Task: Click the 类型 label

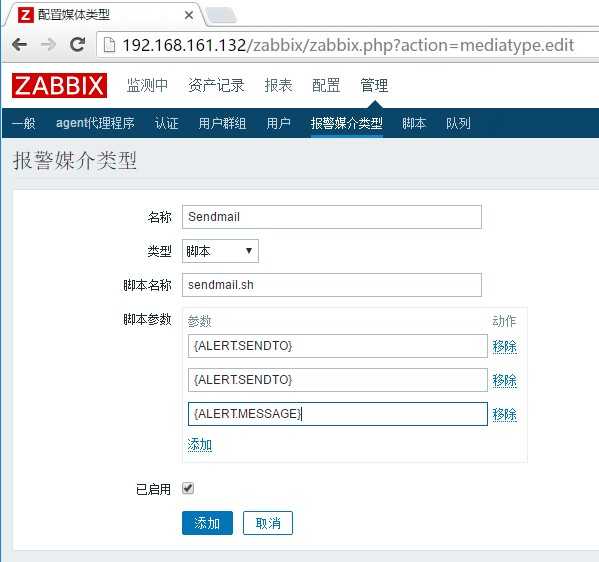Action: tap(159, 251)
